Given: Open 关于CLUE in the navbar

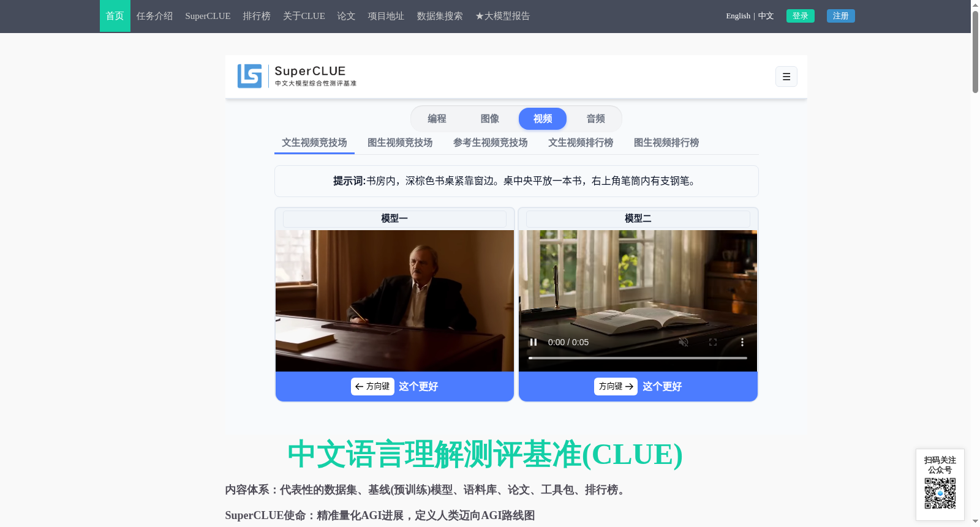Looking at the screenshot, I should tap(304, 16).
